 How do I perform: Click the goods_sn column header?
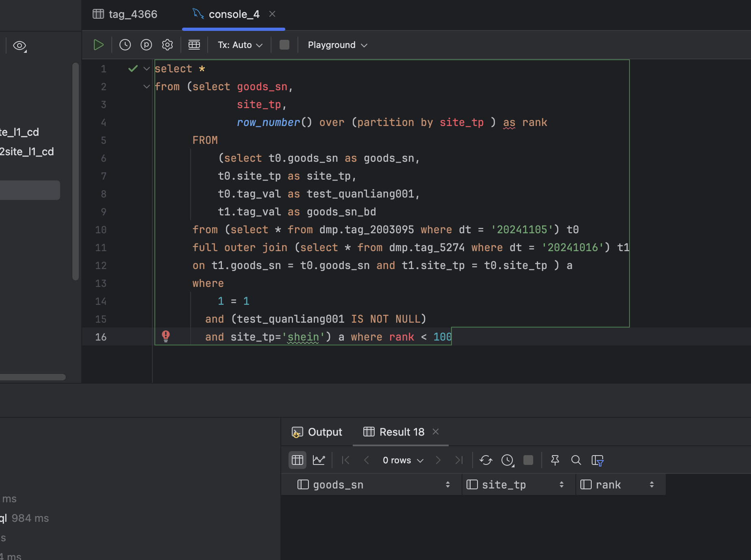pos(371,484)
